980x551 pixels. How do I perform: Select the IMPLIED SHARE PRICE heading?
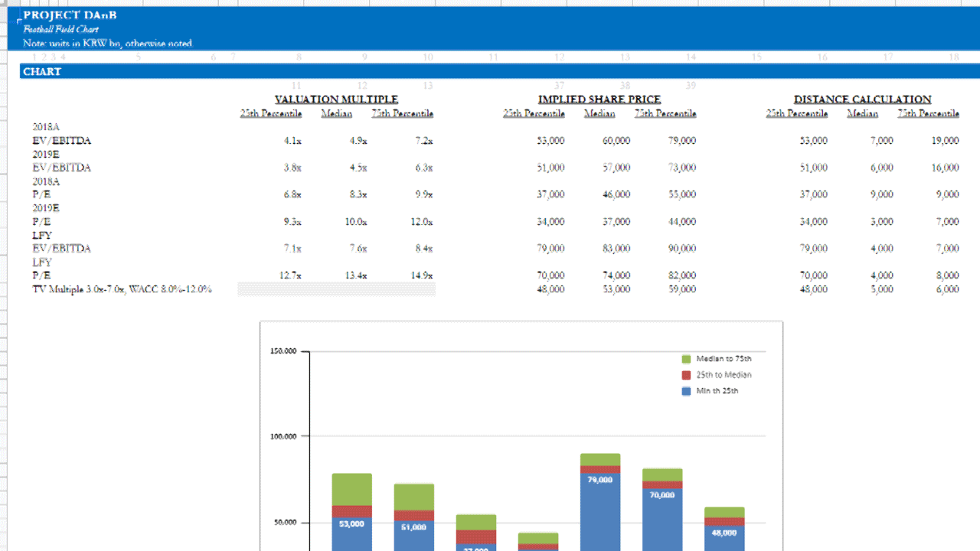pyautogui.click(x=599, y=99)
